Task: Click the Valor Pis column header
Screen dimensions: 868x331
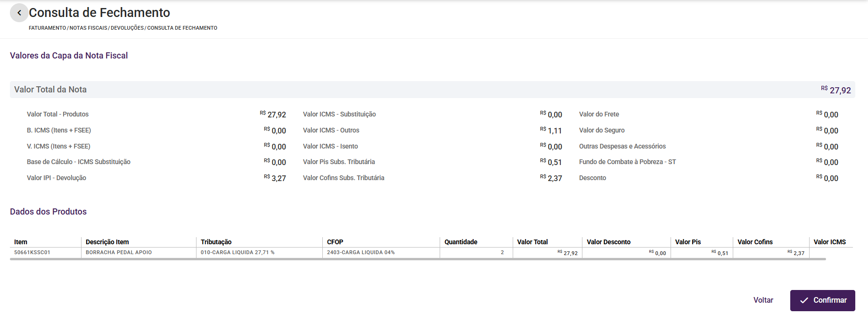Action: (x=688, y=242)
